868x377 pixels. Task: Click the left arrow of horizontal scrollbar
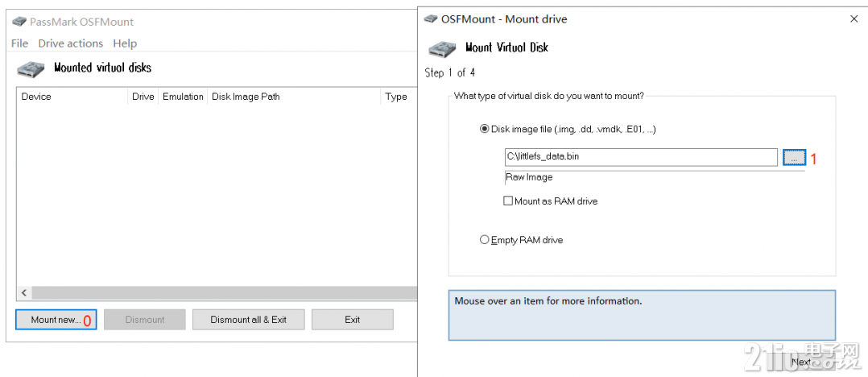coord(24,292)
